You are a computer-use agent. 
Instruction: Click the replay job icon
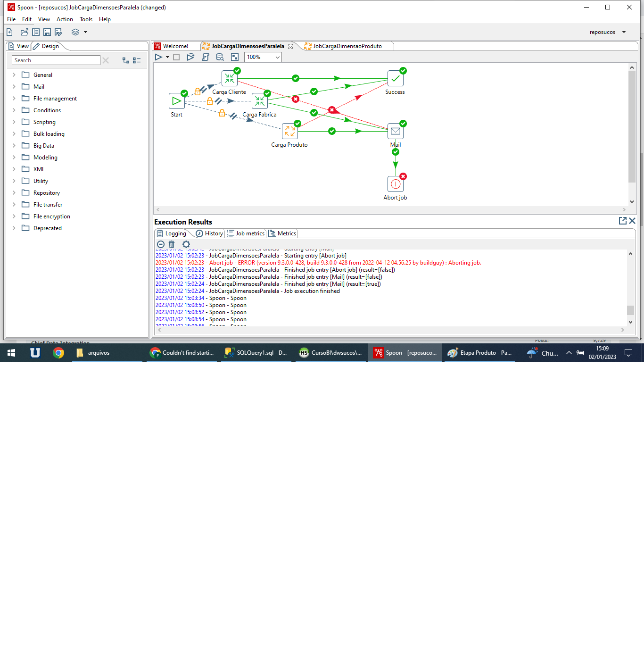(190, 57)
